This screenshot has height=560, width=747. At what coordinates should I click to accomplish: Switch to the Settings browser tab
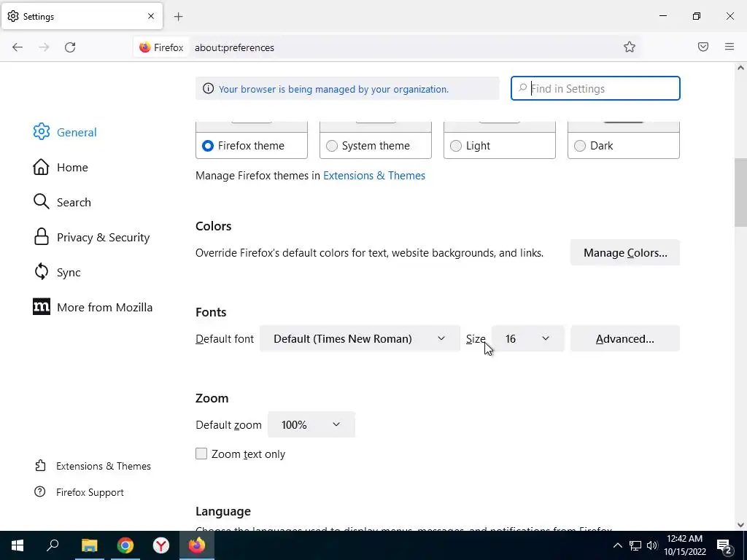pos(82,16)
